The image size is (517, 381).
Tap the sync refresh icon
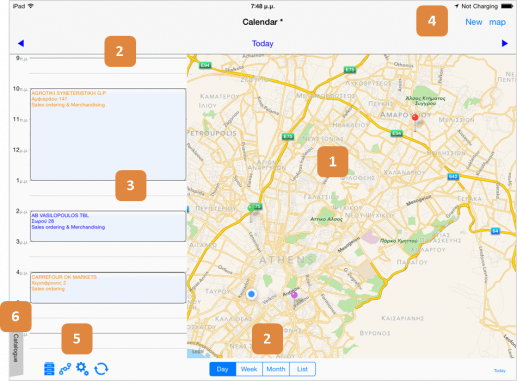(101, 369)
